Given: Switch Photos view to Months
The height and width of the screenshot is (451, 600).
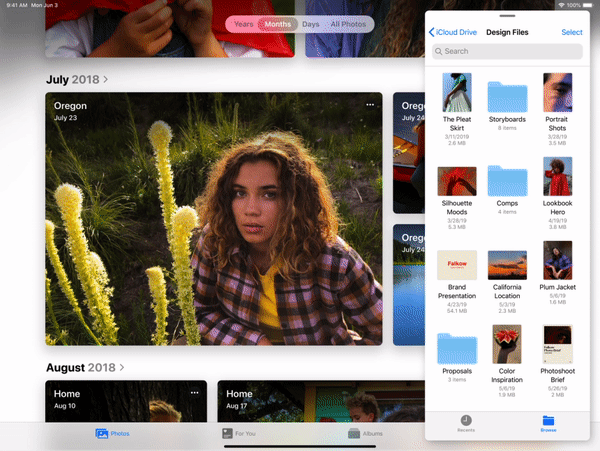Looking at the screenshot, I should coord(278,24).
